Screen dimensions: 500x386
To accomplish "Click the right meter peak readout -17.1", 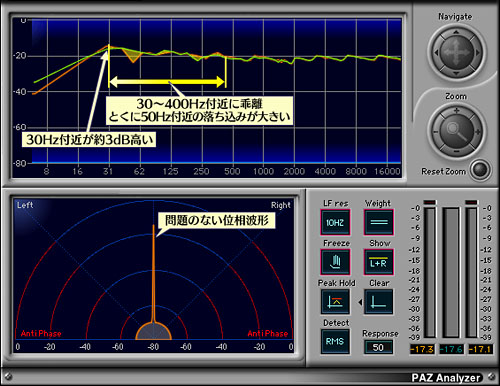I will [x=480, y=349].
